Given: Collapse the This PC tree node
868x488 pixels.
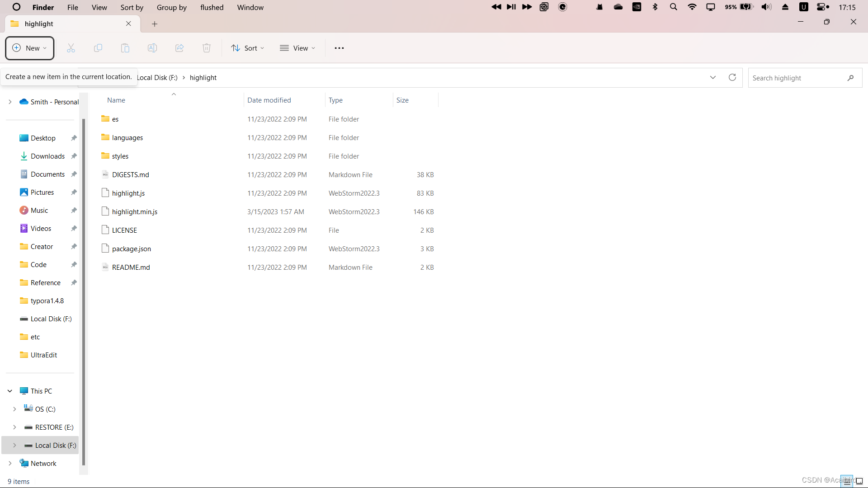Looking at the screenshot, I should [10, 391].
